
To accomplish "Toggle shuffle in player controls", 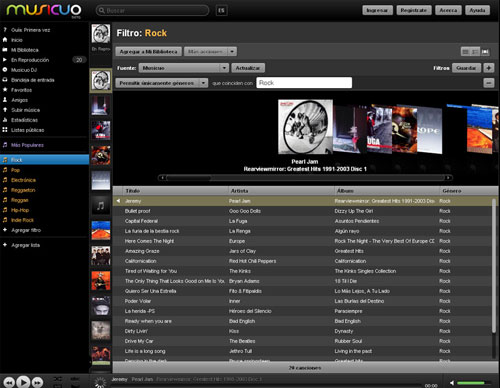I will [57, 379].
